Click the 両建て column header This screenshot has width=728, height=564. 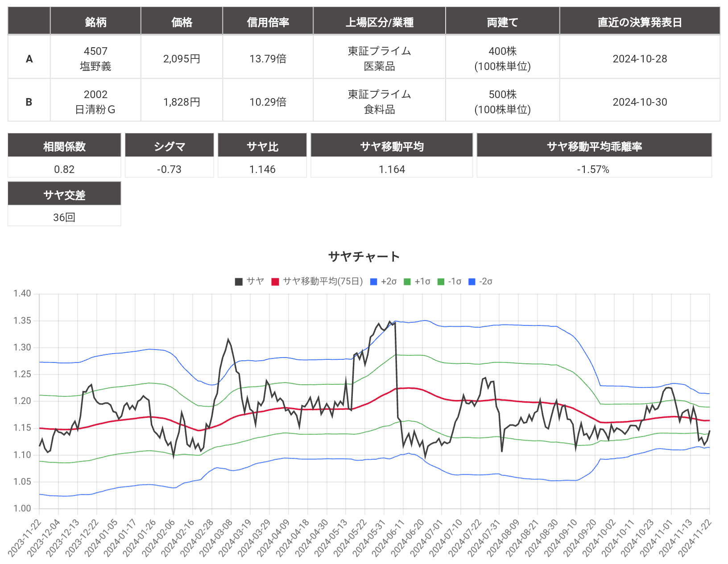[x=502, y=21]
